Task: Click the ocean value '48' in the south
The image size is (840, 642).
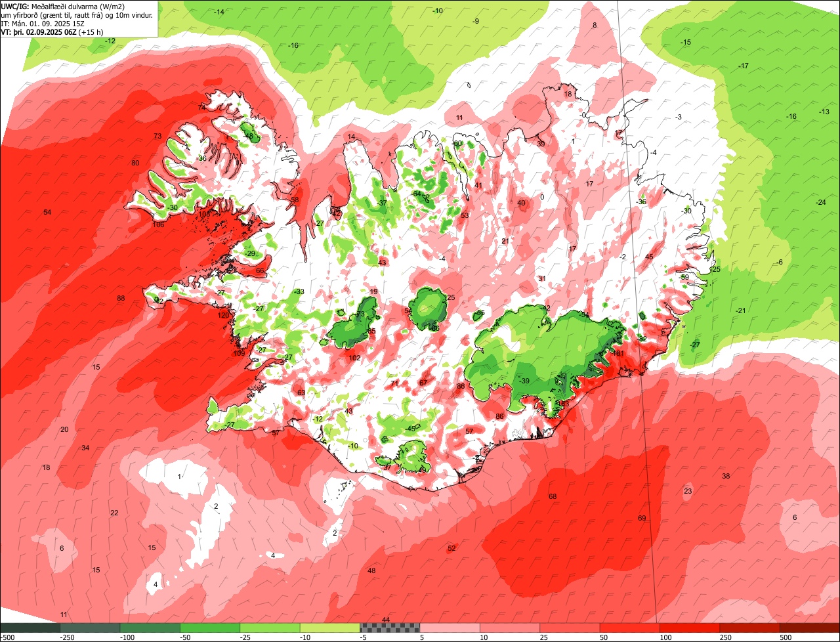Action: (x=371, y=570)
